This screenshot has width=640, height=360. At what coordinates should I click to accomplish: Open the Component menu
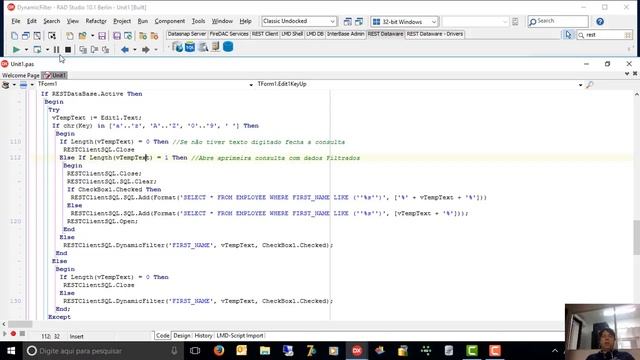tap(170, 21)
